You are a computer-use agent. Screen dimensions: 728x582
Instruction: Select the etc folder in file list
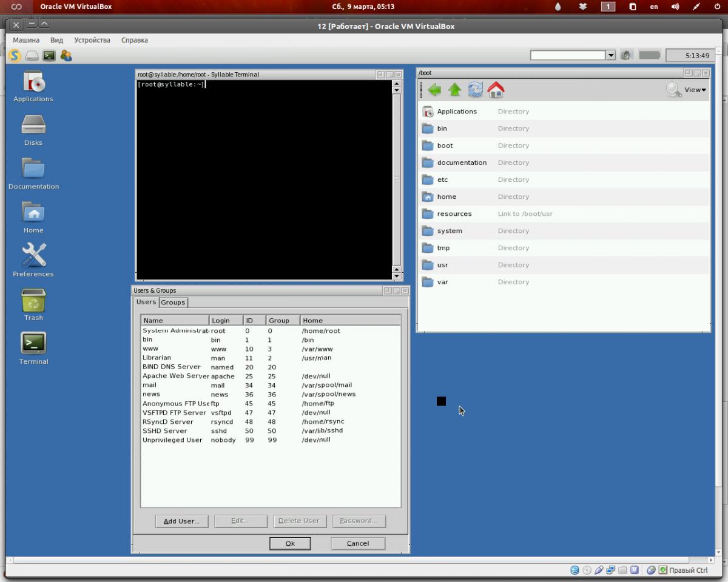[x=442, y=179]
